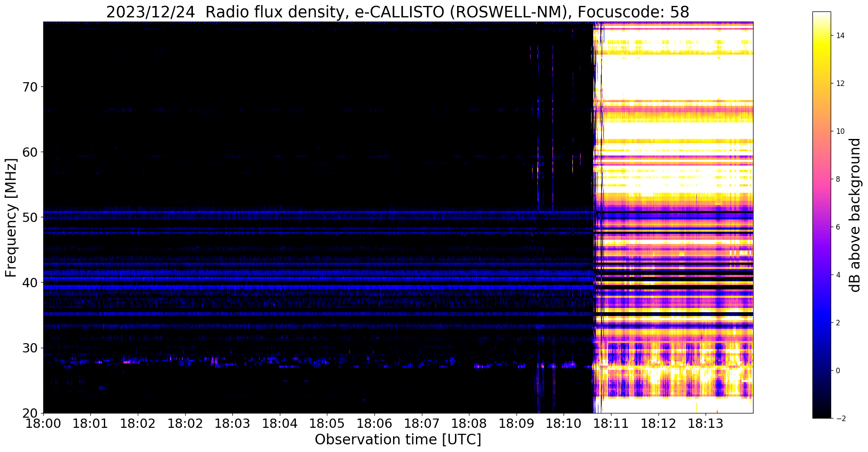Click the 30 MHz frequency tick label
Viewport: 868px width, 452px height.
coord(29,348)
